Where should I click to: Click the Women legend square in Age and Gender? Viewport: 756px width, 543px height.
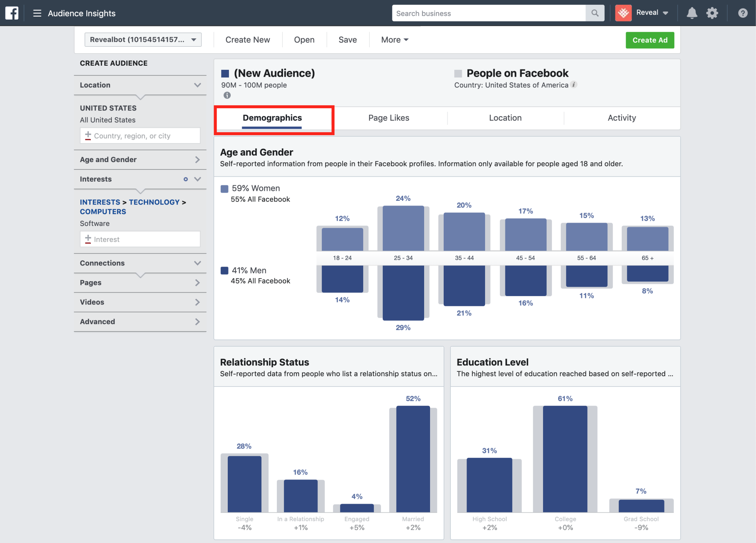(x=224, y=188)
